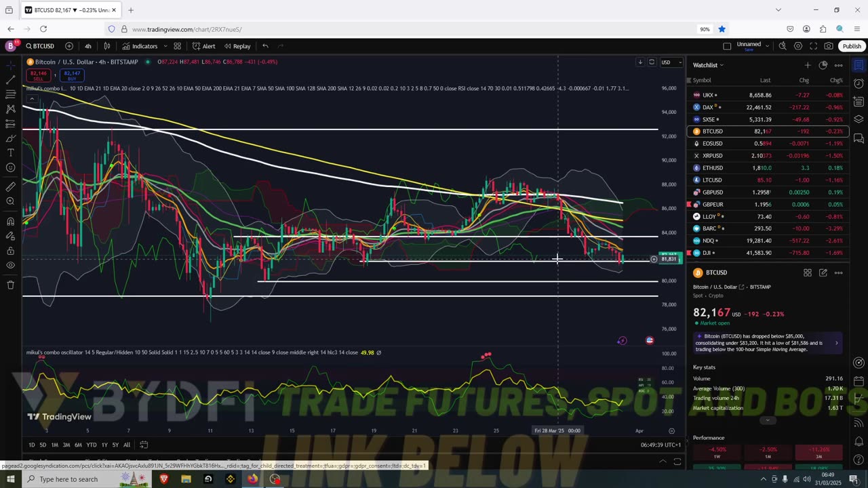Open the Indicators dialog
The image size is (868, 488).
point(140,46)
